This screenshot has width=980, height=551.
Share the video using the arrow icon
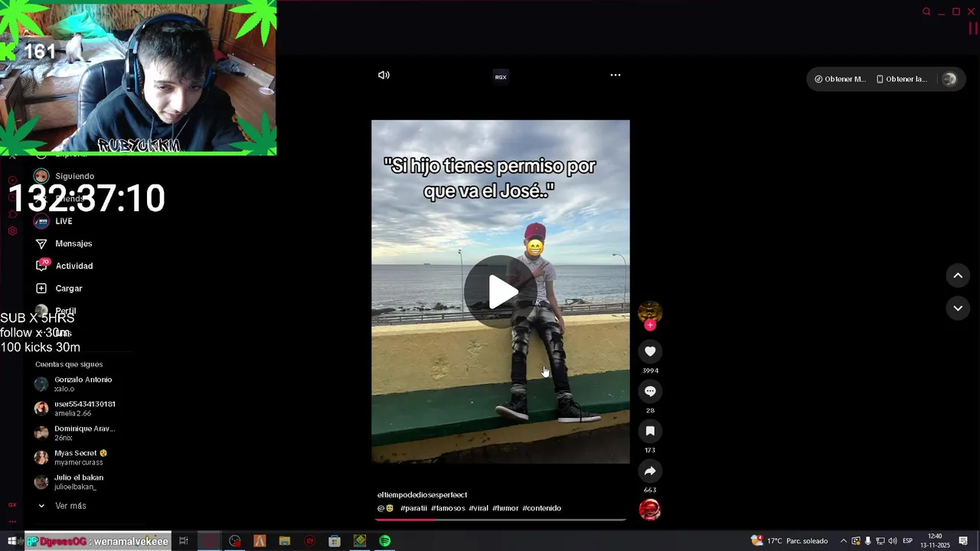pyautogui.click(x=650, y=471)
